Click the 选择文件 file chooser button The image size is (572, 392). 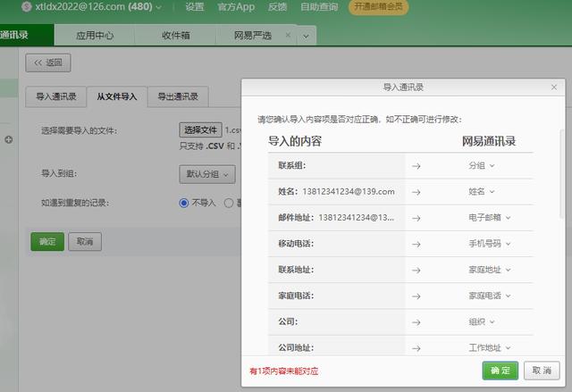pos(200,130)
